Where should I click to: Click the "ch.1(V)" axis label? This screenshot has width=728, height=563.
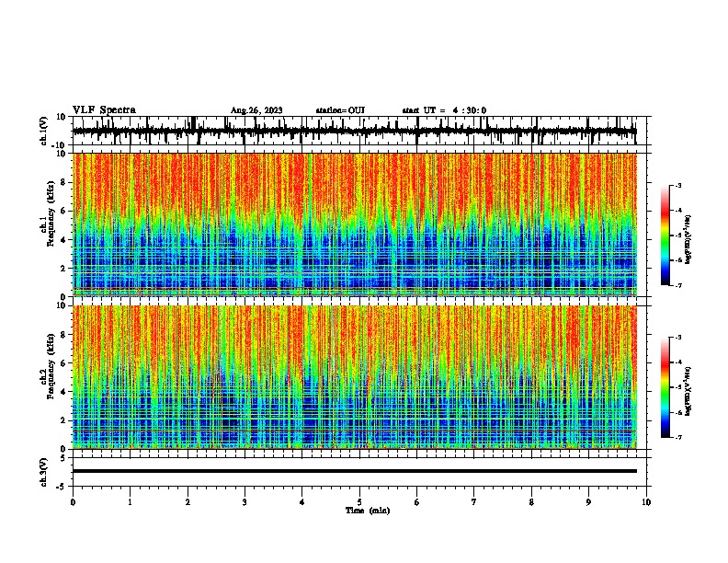(44, 131)
